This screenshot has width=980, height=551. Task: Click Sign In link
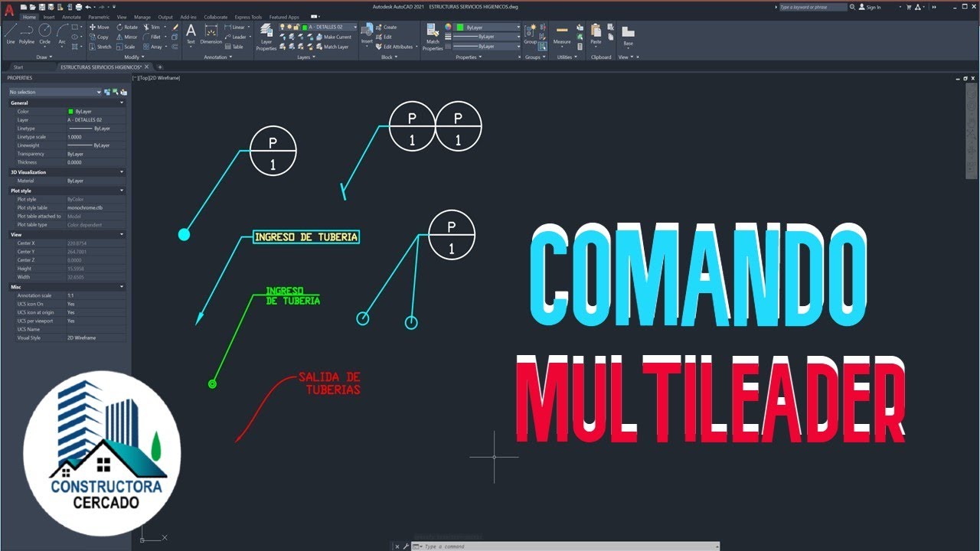click(x=870, y=7)
